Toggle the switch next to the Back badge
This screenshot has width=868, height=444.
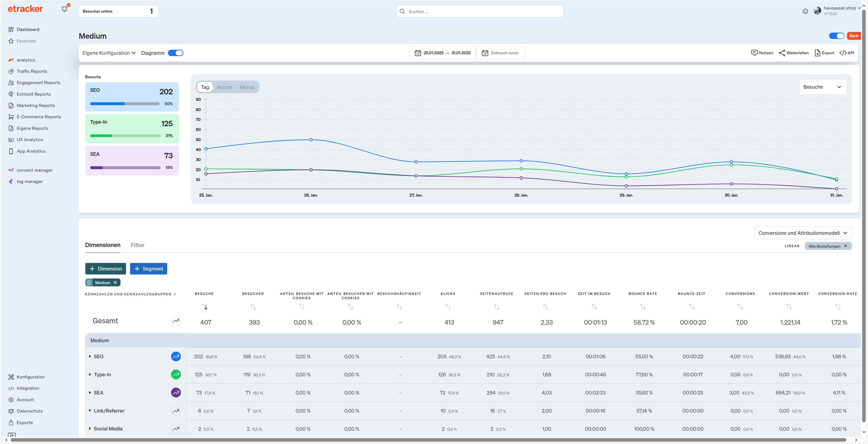pyautogui.click(x=837, y=36)
